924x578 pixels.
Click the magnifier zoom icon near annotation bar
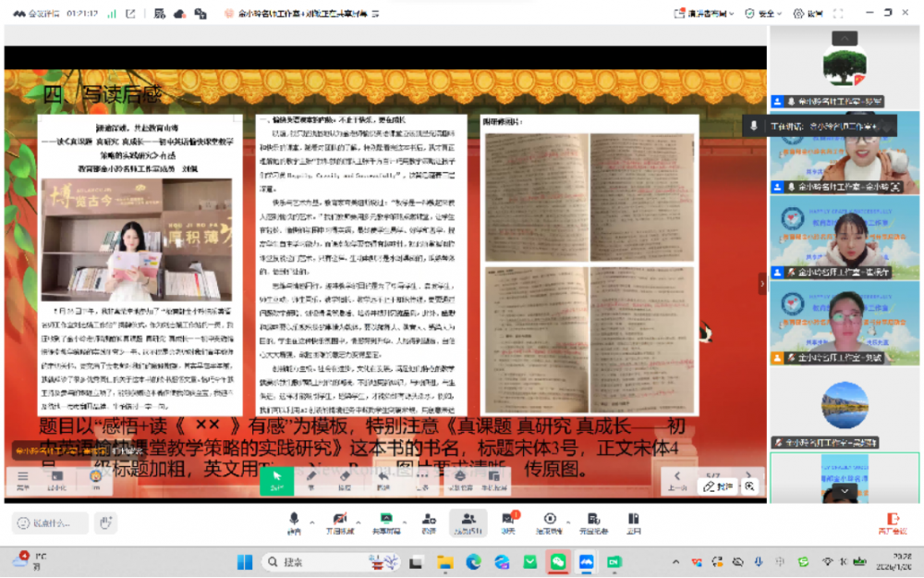(x=750, y=487)
